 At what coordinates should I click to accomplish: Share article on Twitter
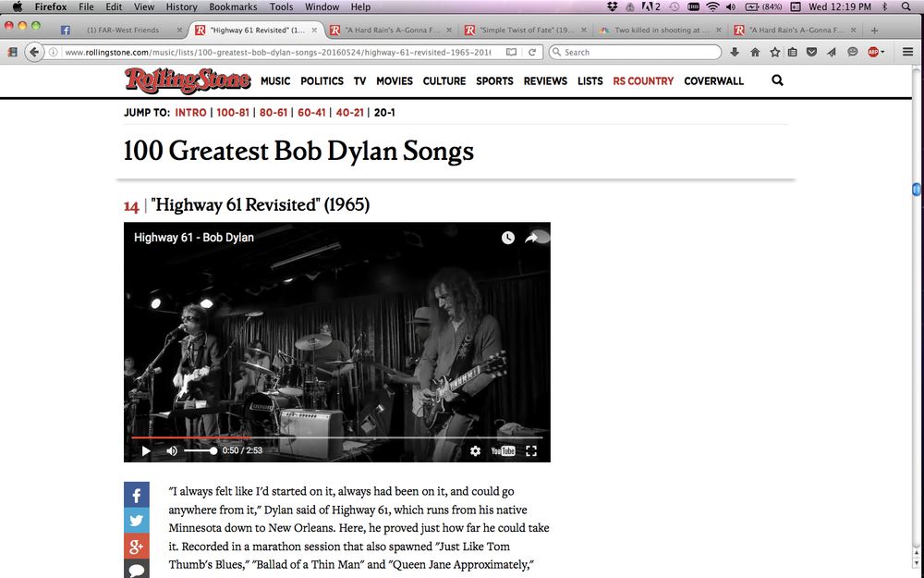click(136, 520)
